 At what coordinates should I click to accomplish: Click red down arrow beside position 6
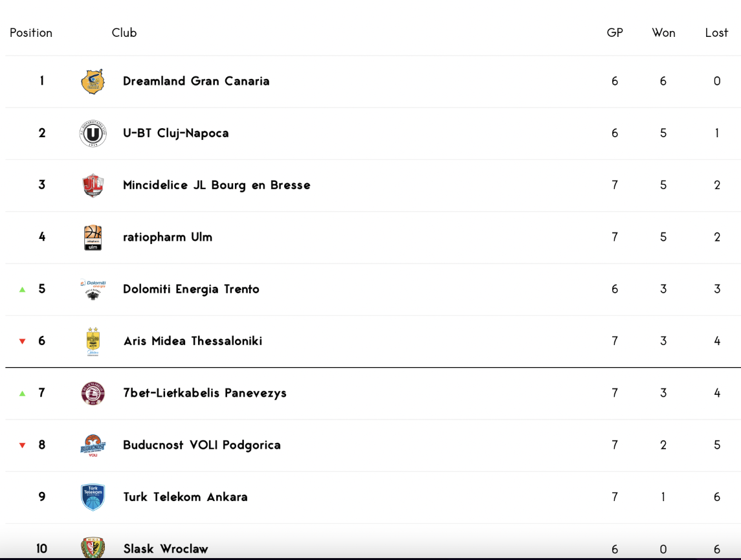[22, 341]
